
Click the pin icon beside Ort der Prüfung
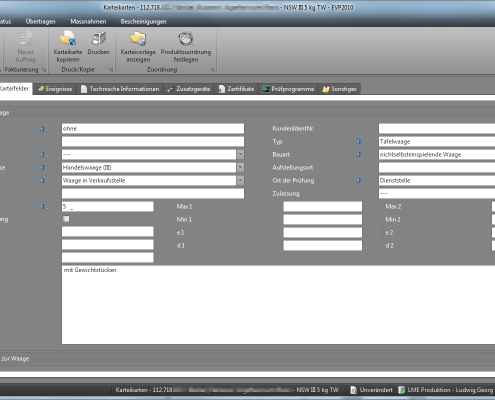point(359,181)
